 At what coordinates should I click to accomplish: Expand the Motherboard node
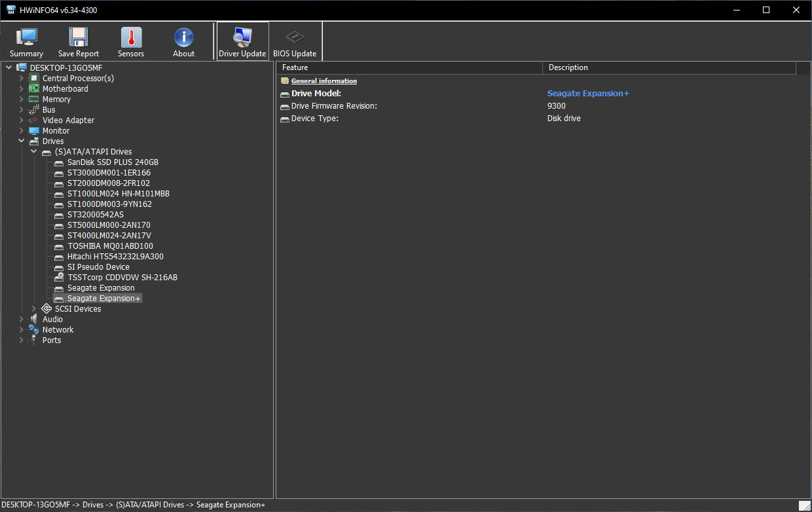[x=21, y=89]
